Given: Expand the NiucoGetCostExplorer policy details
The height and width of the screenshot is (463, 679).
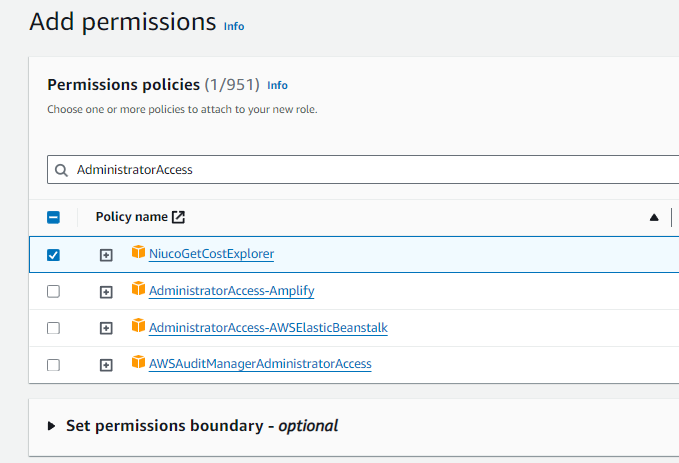Looking at the screenshot, I should tap(106, 255).
